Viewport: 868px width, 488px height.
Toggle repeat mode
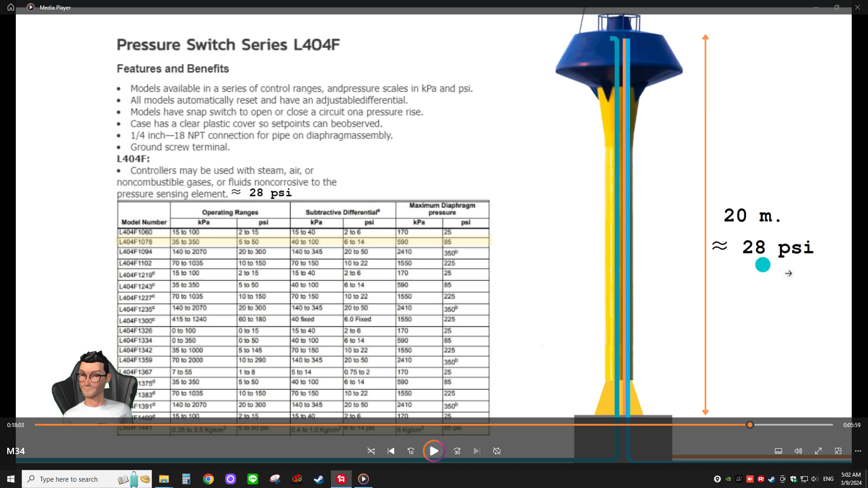[x=497, y=451]
